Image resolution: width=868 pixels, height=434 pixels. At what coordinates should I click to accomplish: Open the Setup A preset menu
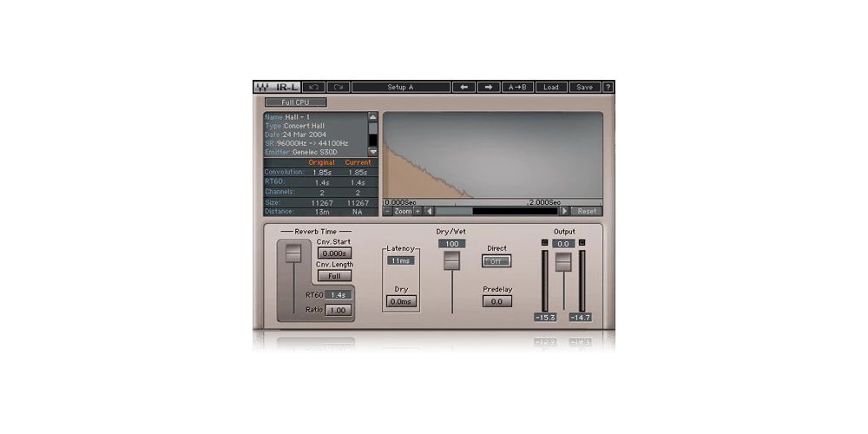click(401, 88)
